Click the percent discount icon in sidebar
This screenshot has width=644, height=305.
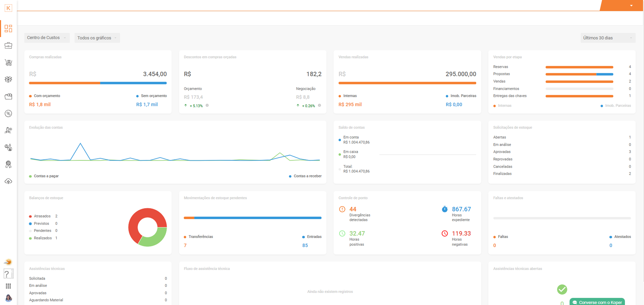8,114
